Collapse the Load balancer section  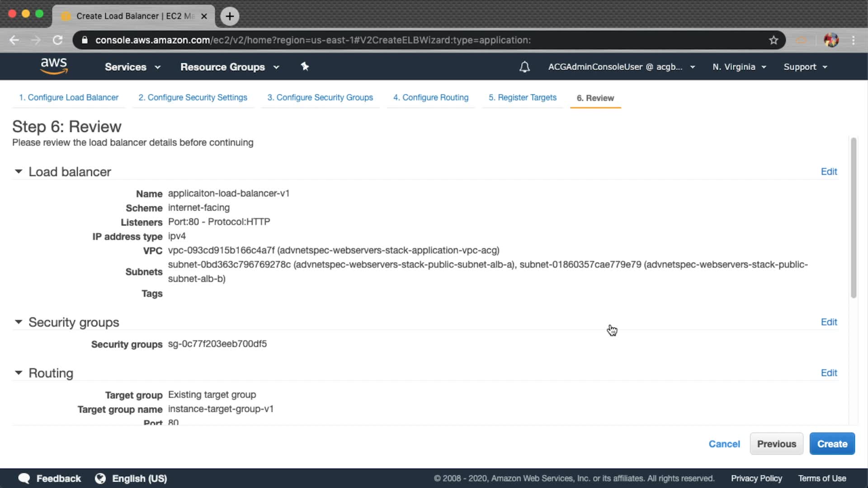click(x=19, y=172)
